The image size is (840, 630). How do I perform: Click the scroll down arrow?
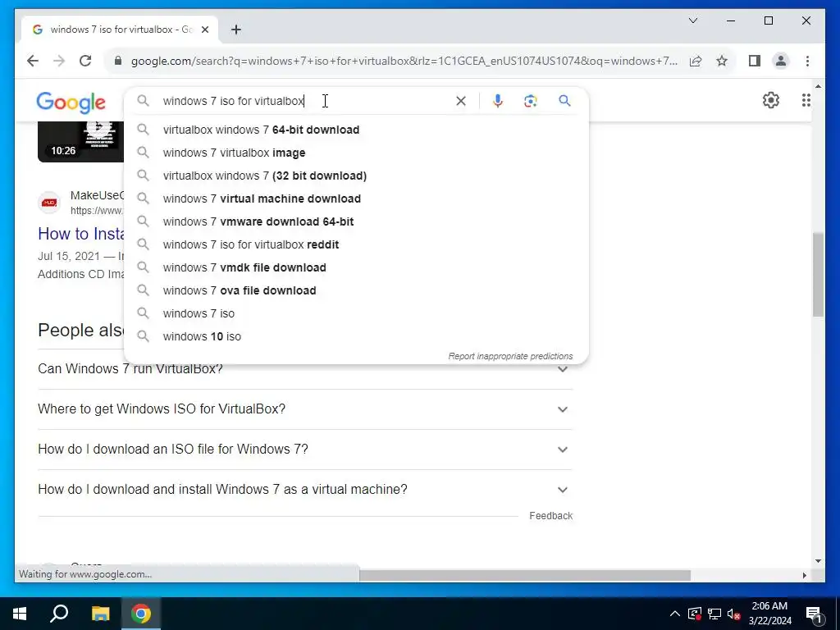818,561
